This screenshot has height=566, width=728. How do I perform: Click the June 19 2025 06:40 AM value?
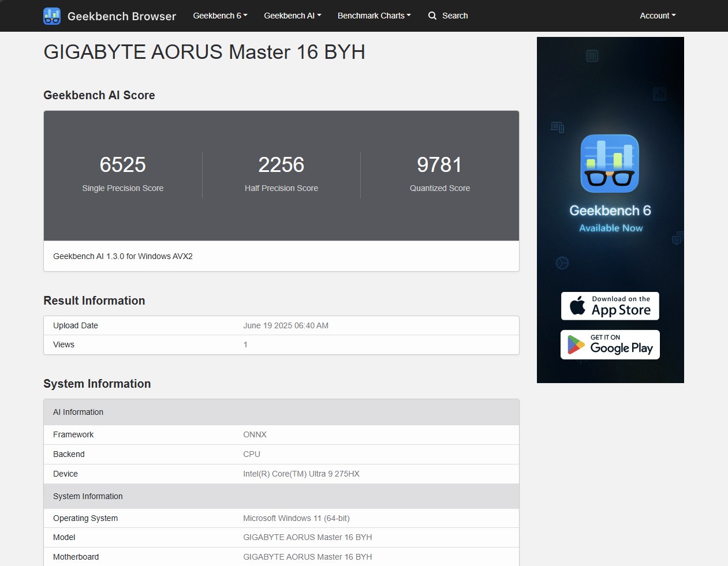[x=286, y=325]
